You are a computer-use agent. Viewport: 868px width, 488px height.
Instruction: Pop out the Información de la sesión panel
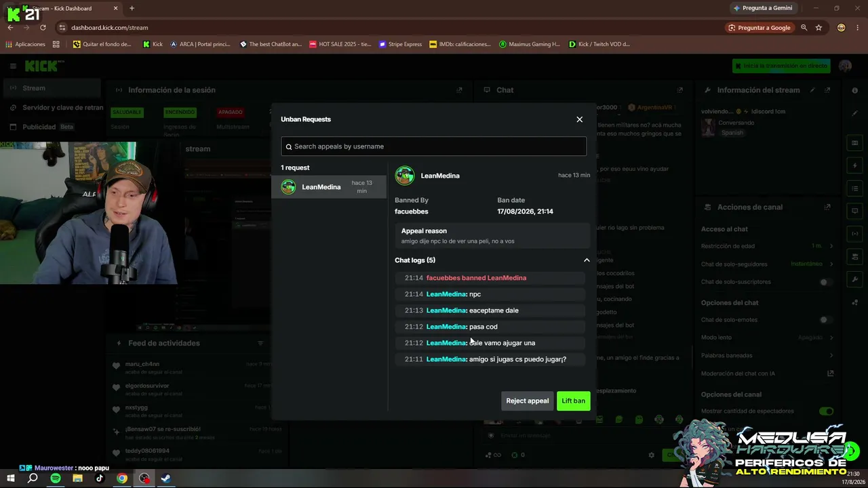[459, 90]
